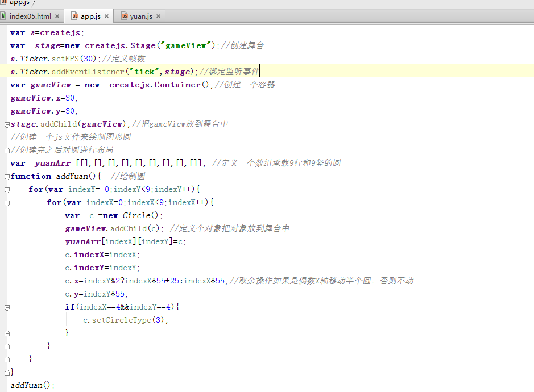534x392 pixels.
Task: Switch to the index05.html tab
Action: [30, 16]
